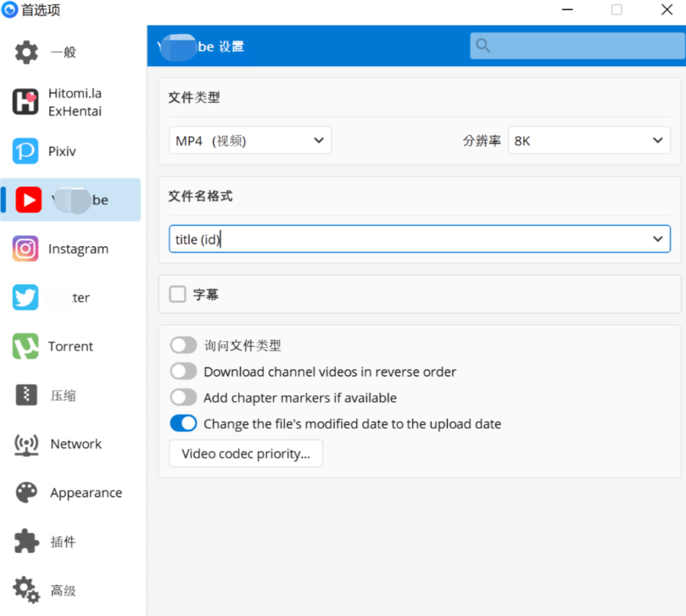Enable Add chapter markers if available
Screen dimensions: 686x616
(x=184, y=398)
